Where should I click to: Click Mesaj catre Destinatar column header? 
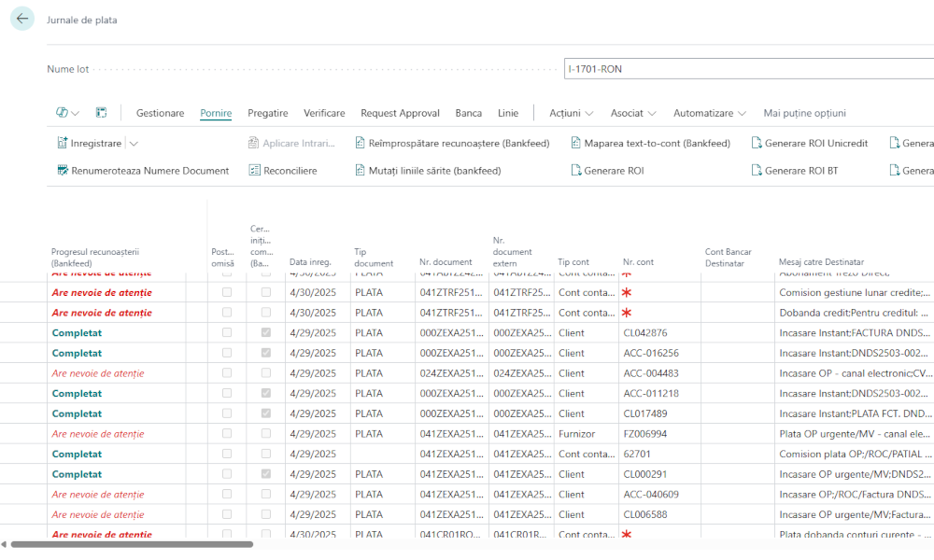tap(821, 262)
